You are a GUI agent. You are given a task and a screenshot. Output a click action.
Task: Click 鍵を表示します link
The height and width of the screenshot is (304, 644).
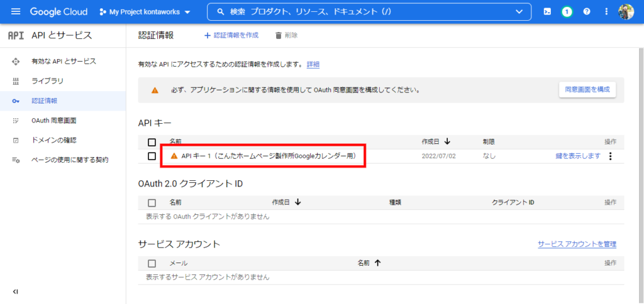578,156
